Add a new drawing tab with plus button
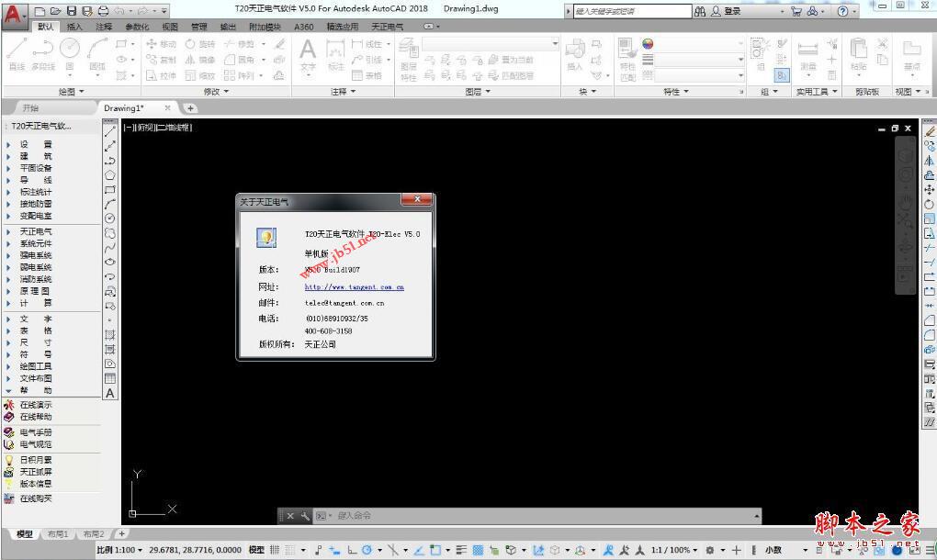Viewport: 937px width, 560px height. coord(190,108)
